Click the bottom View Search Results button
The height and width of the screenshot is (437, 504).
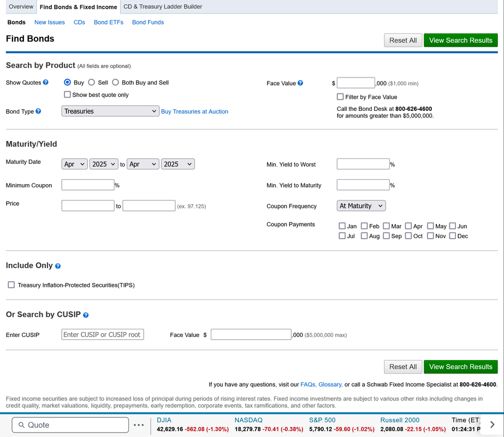point(461,367)
